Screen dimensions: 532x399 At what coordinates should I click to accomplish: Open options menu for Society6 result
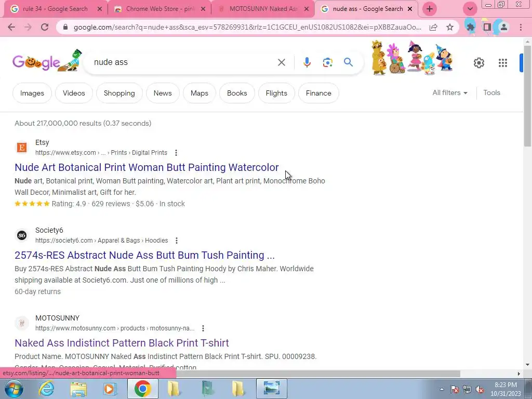(177, 241)
